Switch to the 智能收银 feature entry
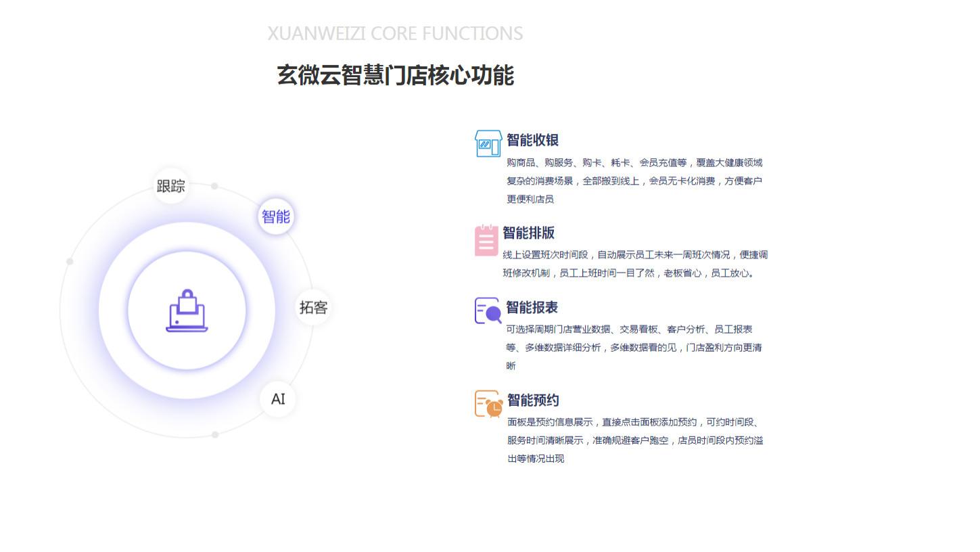The width and height of the screenshot is (980, 552). pos(532,141)
